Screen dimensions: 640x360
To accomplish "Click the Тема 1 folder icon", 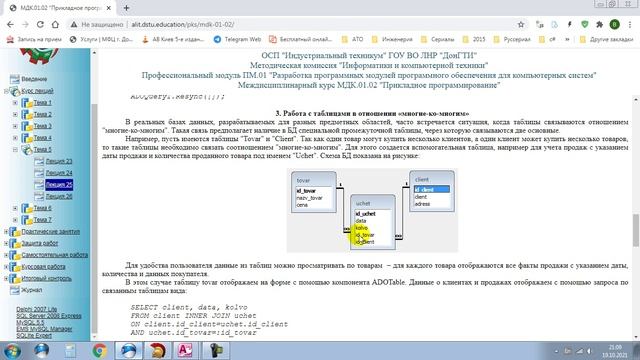I will [27, 102].
